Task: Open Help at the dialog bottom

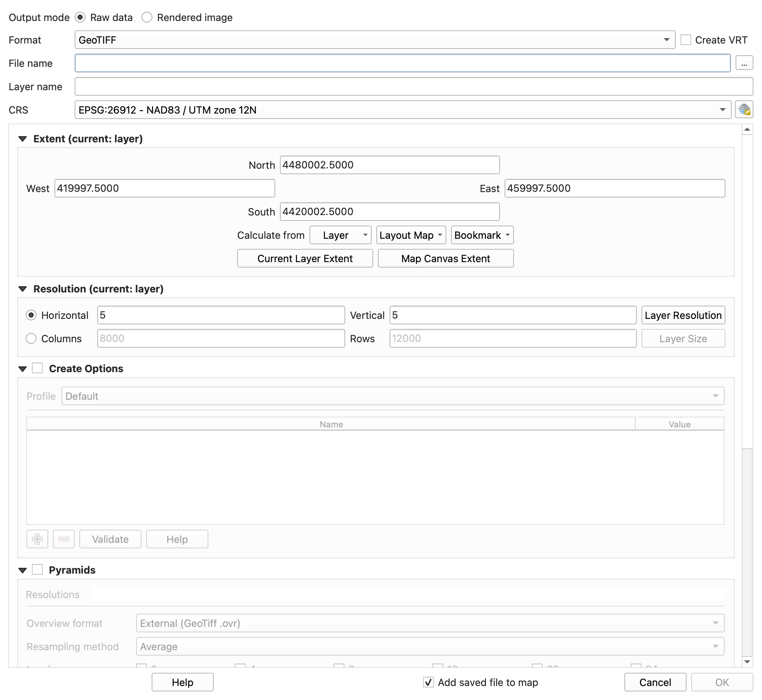Action: tap(182, 682)
